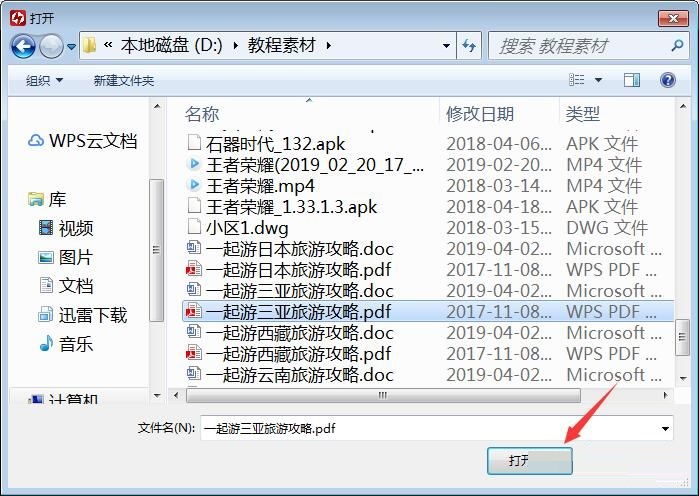Click the 音乐 note icon in sidebar
This screenshot has width=699, height=496.
click(x=46, y=344)
